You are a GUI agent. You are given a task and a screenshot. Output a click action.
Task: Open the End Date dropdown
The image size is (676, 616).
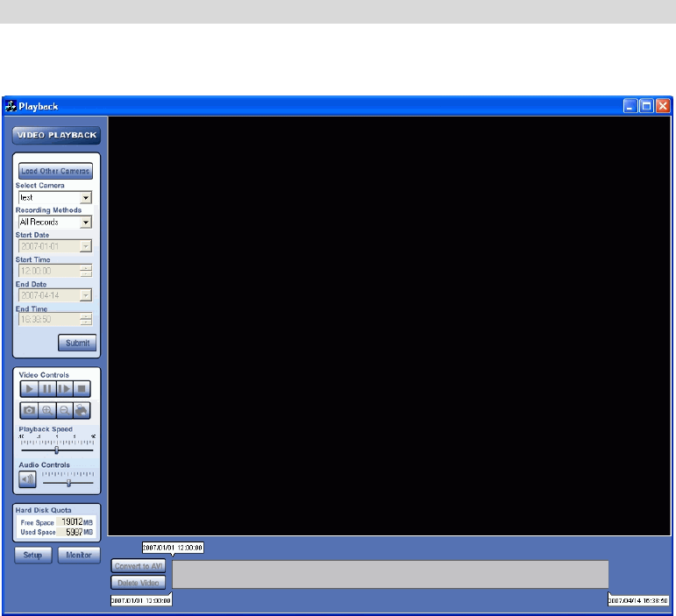click(x=86, y=295)
